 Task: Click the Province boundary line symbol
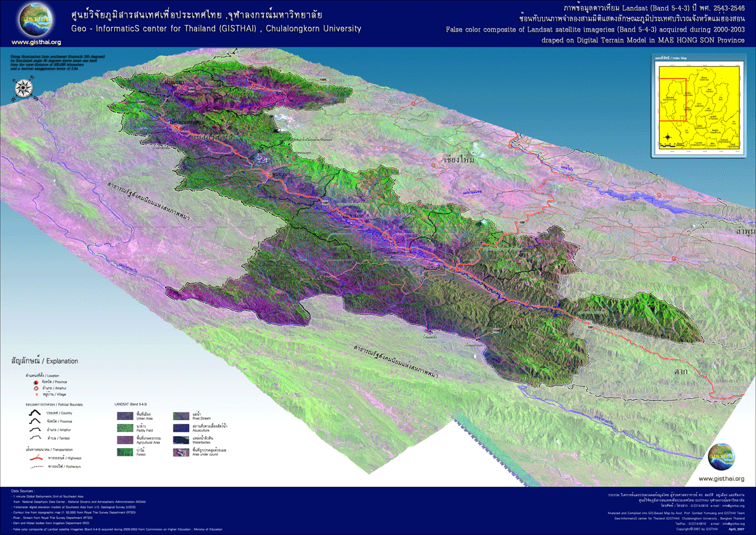[x=35, y=421]
